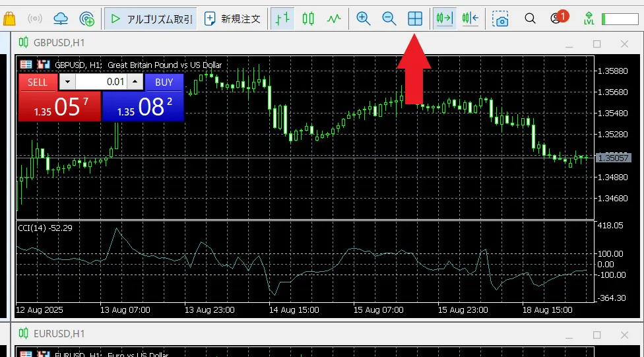Toggle the chart shift button

(470, 19)
